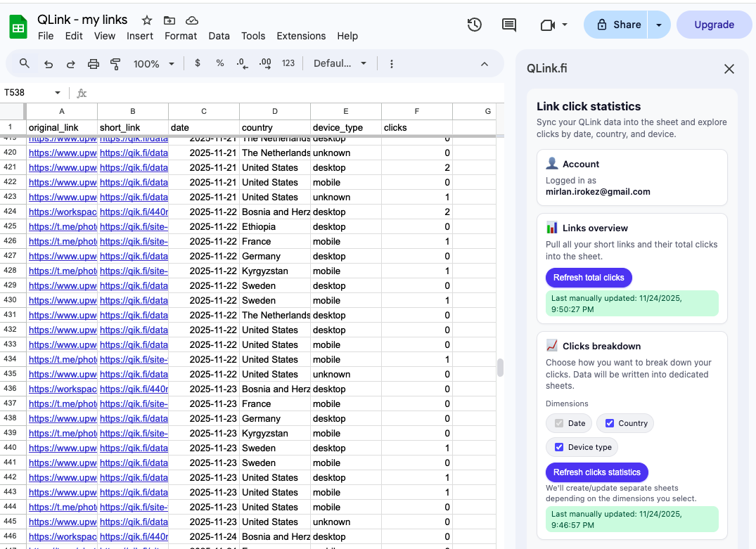Viewport: 756px width, 549px height.
Task: Disable the Device type checkbox
Action: [x=559, y=446]
